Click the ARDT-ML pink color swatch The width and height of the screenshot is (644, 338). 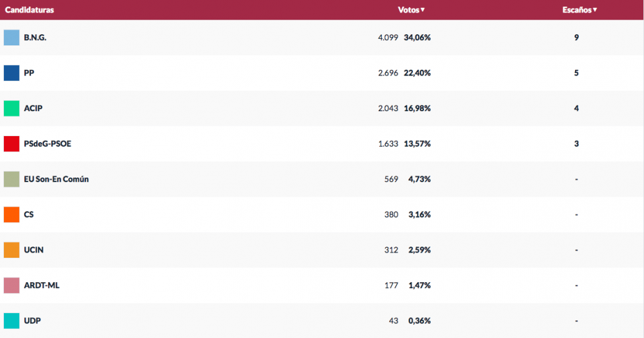tap(11, 286)
